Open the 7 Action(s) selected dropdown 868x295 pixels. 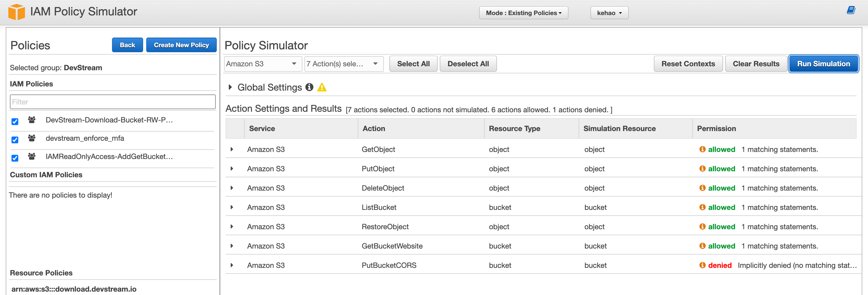pos(344,64)
